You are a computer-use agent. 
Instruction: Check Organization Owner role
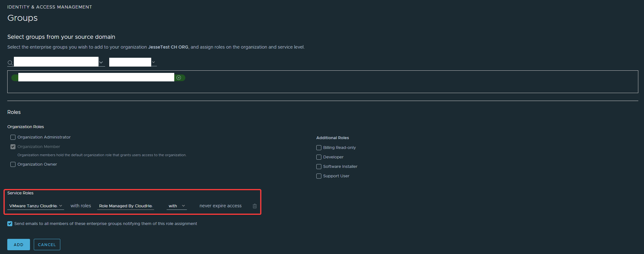coord(13,164)
